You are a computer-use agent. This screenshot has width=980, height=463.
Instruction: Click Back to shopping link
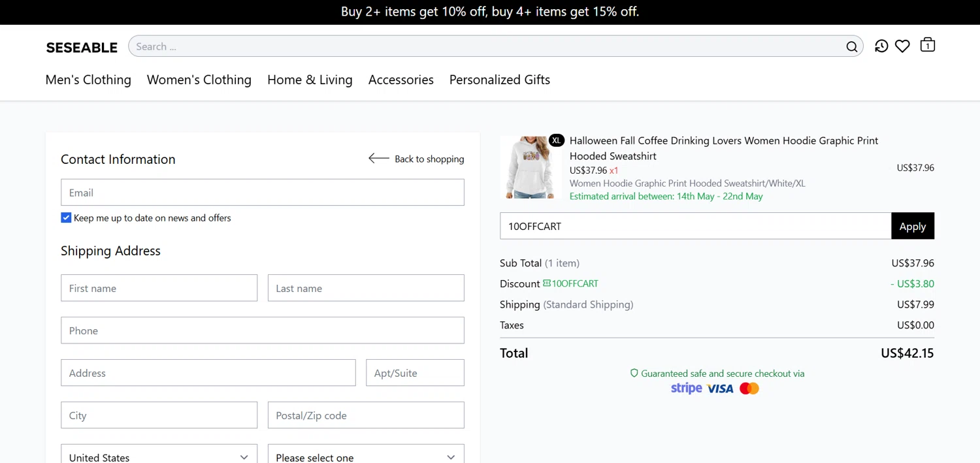tap(429, 159)
